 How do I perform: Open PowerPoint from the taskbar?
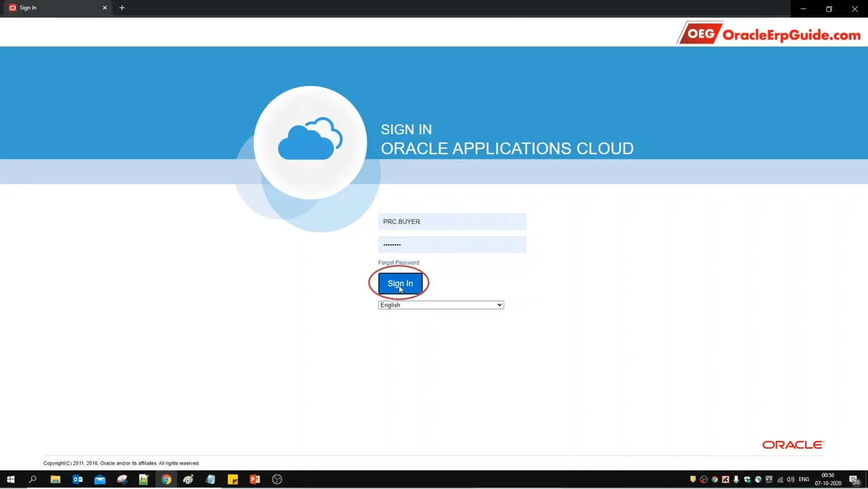click(255, 479)
